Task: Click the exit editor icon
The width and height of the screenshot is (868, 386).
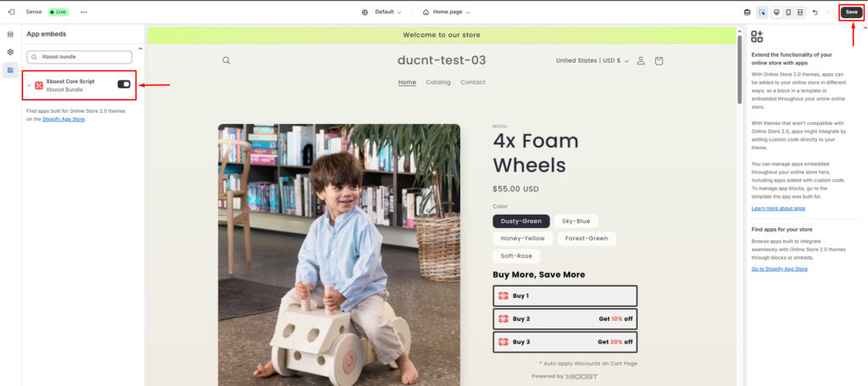Action: tap(11, 12)
